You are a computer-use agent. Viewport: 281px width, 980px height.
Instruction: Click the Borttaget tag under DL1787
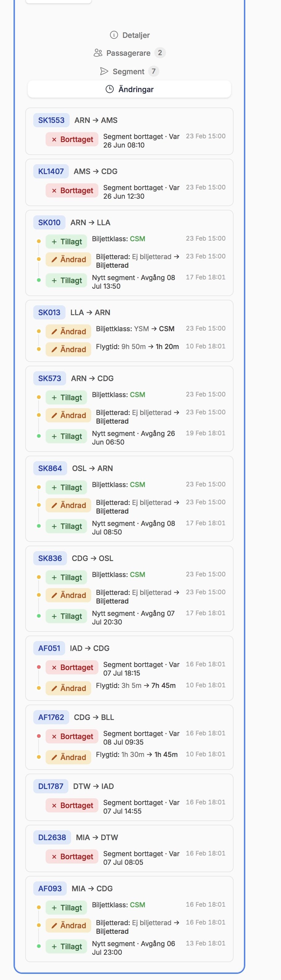[72, 805]
